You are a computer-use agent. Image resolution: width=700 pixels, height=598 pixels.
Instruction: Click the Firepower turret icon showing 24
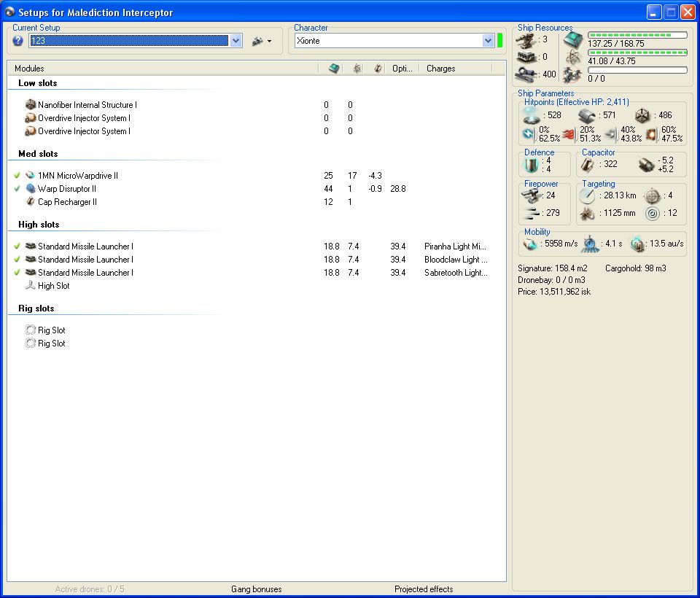click(531, 195)
